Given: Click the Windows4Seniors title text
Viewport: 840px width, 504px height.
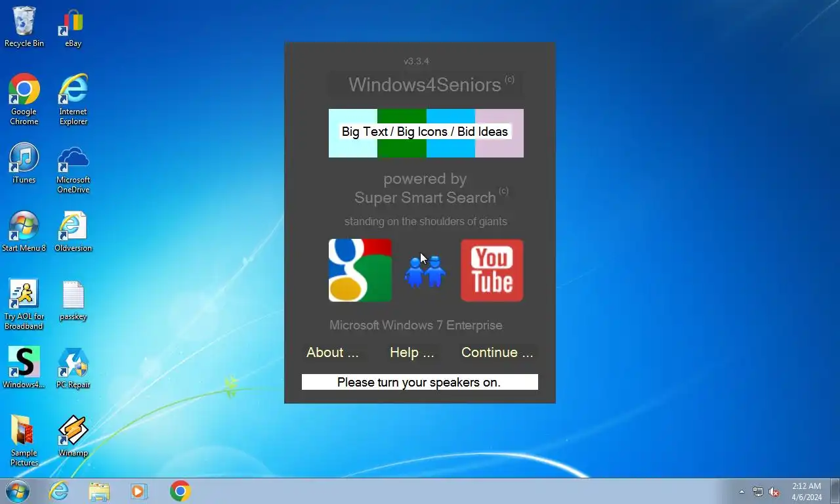Looking at the screenshot, I should point(425,85).
